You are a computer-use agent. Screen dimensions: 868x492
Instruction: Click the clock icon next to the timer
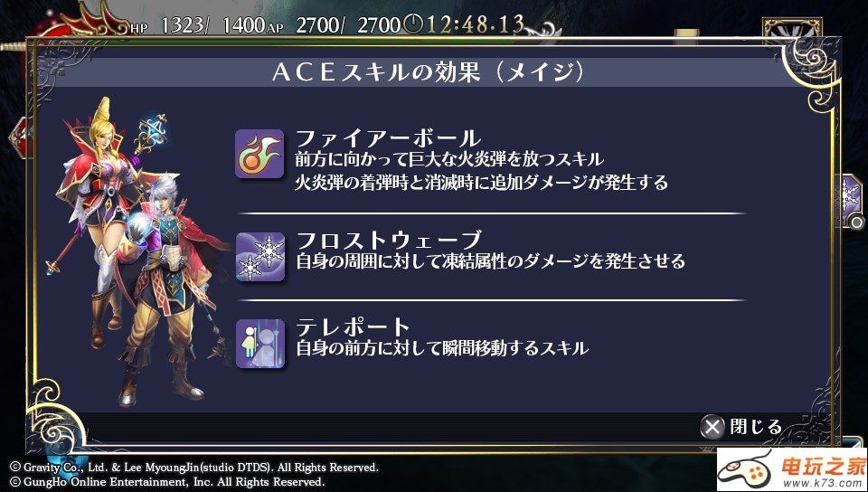pos(412,24)
